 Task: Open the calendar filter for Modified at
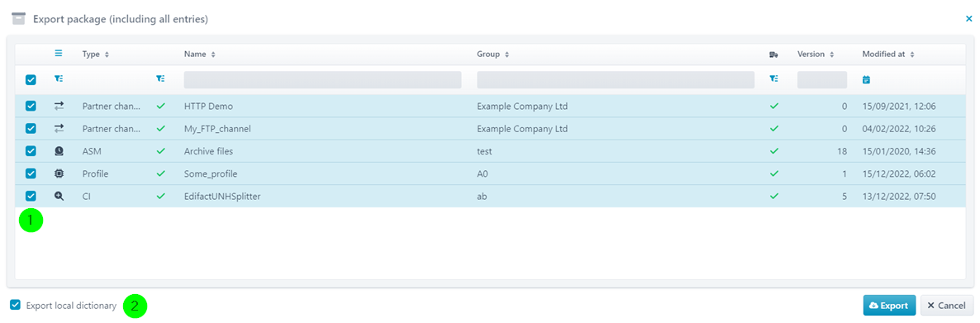coord(866,80)
